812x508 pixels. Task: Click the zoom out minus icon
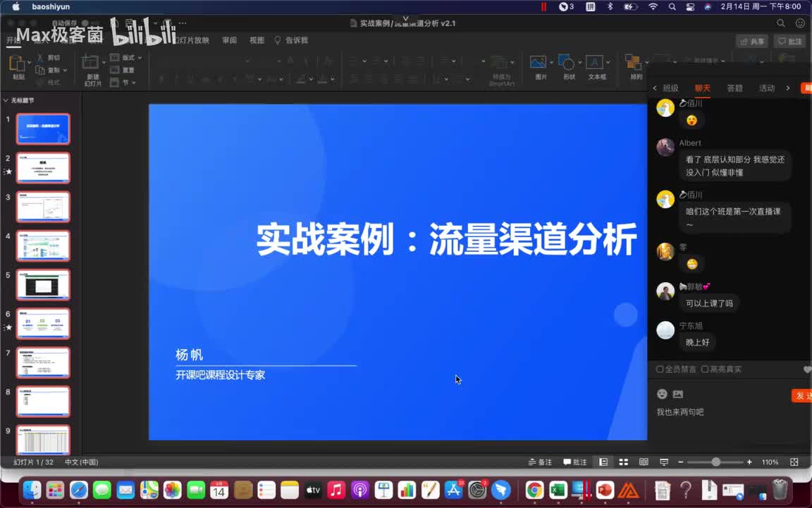pos(681,462)
